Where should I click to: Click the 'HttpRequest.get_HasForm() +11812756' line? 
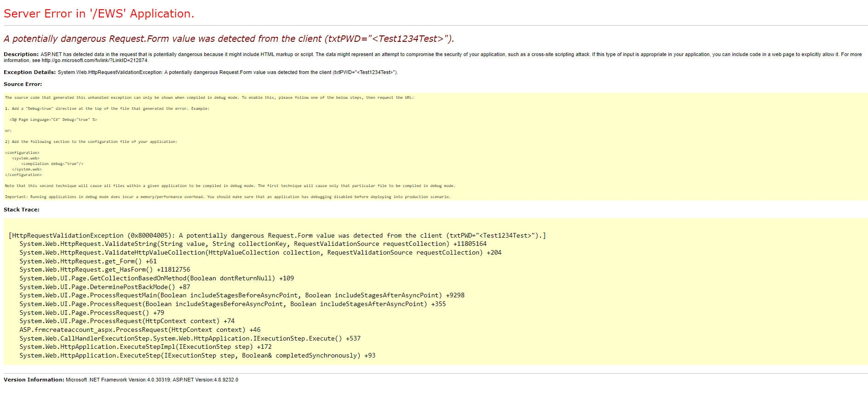[x=105, y=270]
